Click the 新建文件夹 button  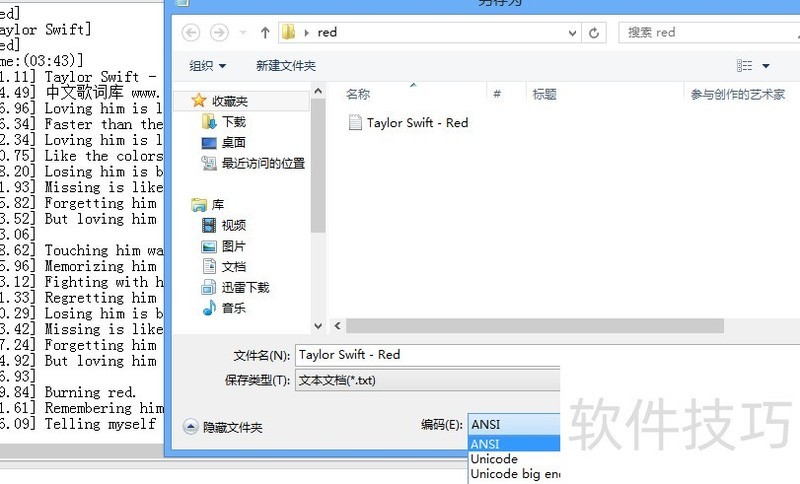click(285, 66)
